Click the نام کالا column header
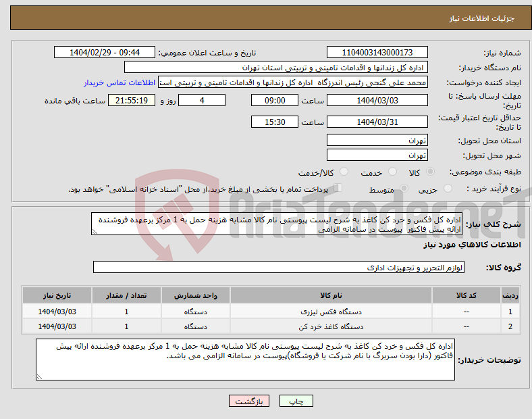The width and height of the screenshot is (532, 419). coord(331,295)
